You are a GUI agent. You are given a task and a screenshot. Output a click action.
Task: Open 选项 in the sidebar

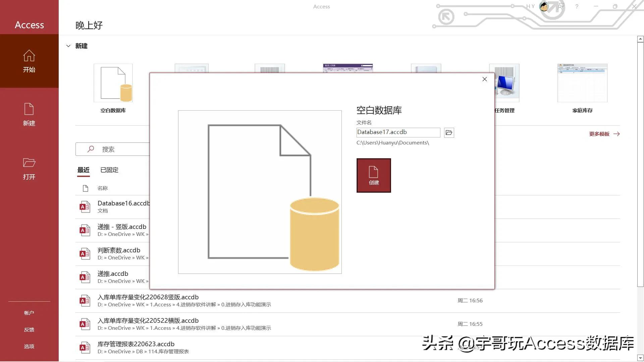pos(29,346)
